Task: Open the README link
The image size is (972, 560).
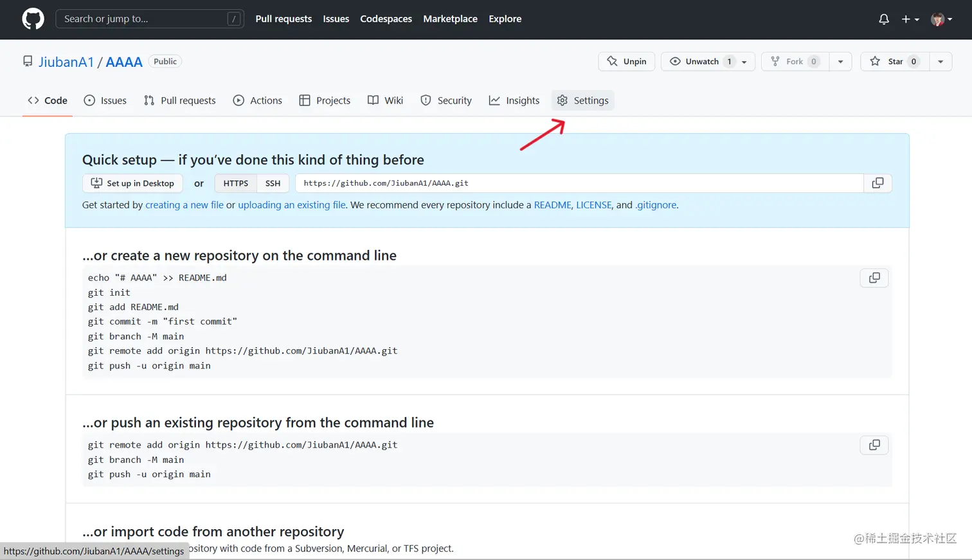Action: 552,205
